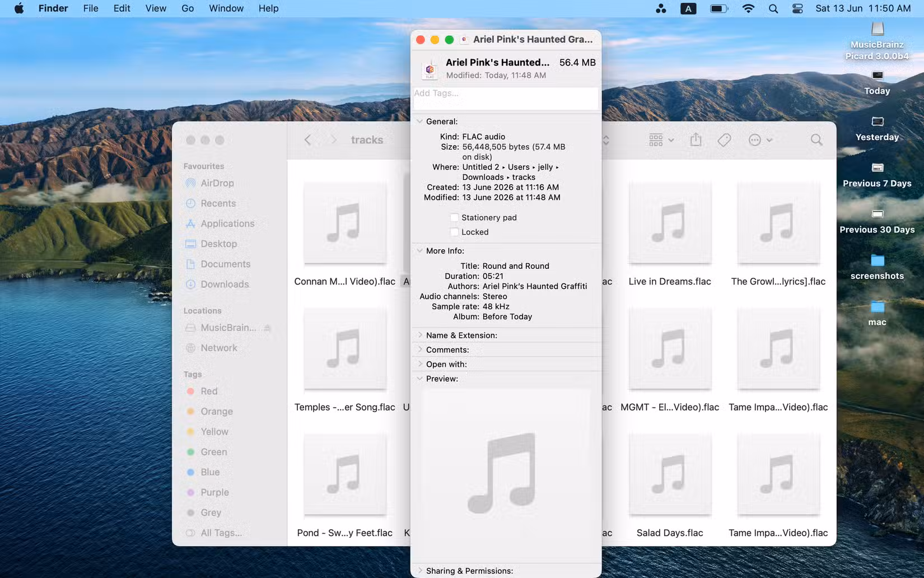Click the Finder back arrow in the tracks window
Screen dimensions: 924x578
click(x=307, y=139)
